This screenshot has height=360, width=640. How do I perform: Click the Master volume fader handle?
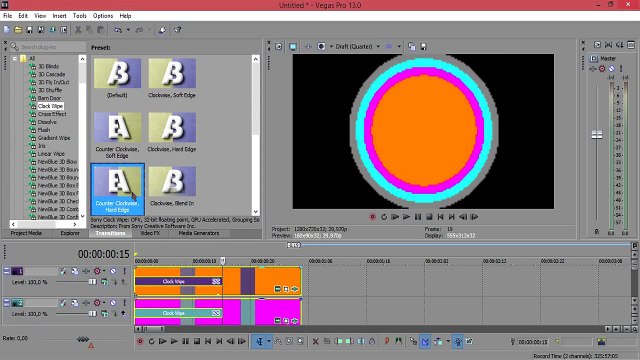(597, 135)
